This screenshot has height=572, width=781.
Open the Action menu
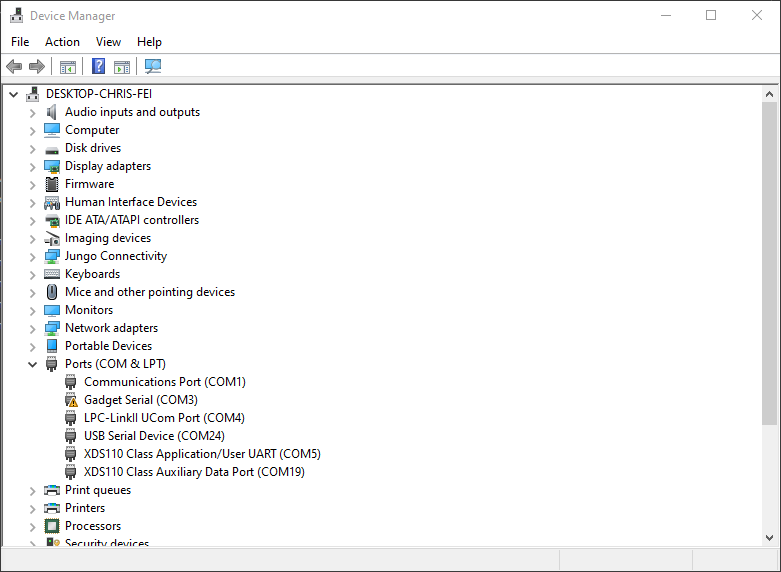[x=62, y=42]
